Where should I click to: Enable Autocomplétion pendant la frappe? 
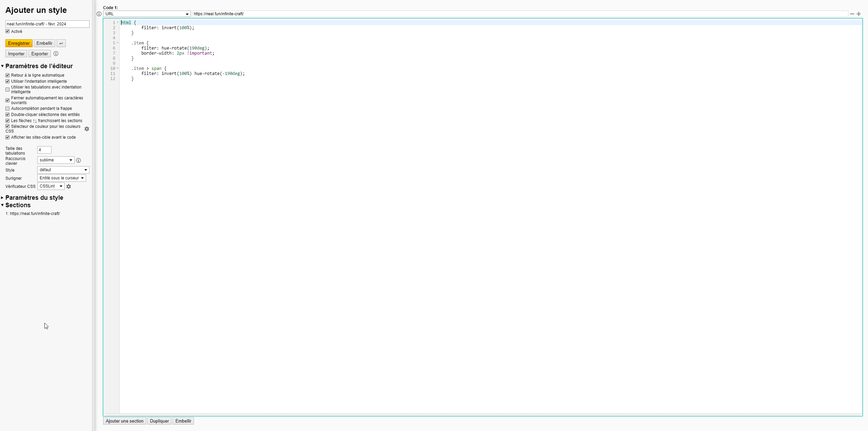tap(7, 108)
